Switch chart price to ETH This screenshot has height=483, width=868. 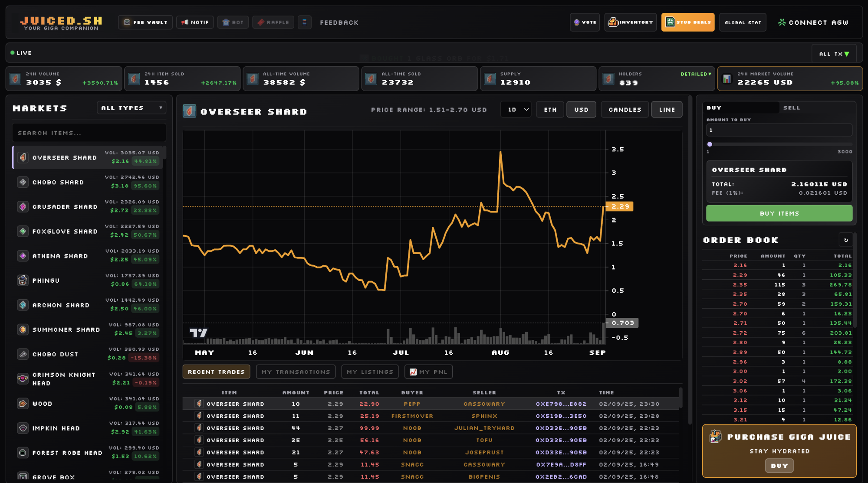click(x=550, y=110)
